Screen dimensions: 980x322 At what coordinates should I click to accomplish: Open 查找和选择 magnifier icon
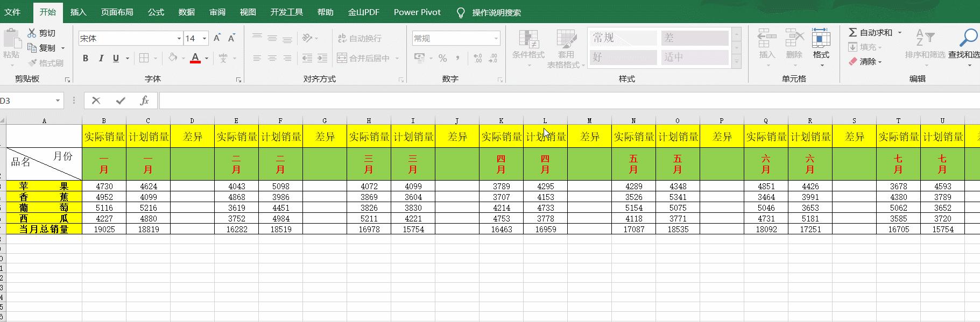968,38
